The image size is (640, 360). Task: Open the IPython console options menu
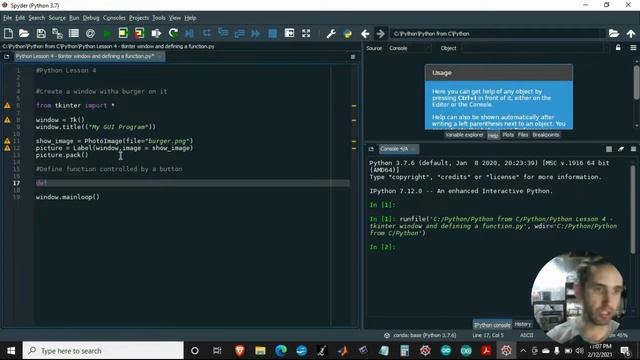click(633, 149)
